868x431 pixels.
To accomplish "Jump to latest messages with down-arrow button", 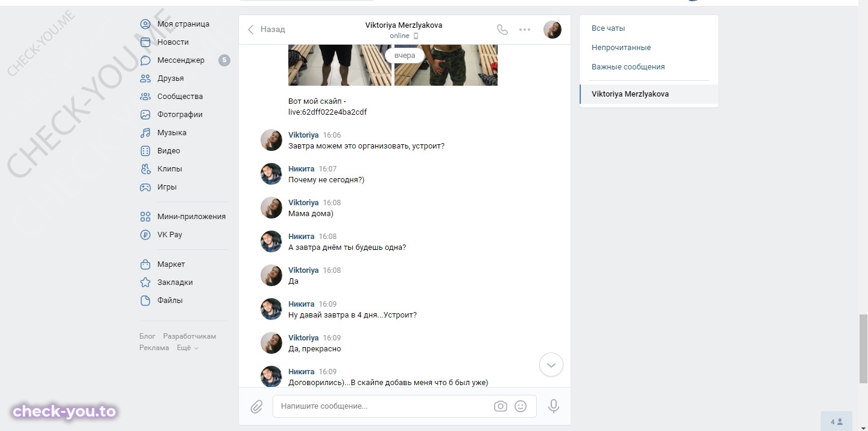I will click(551, 365).
